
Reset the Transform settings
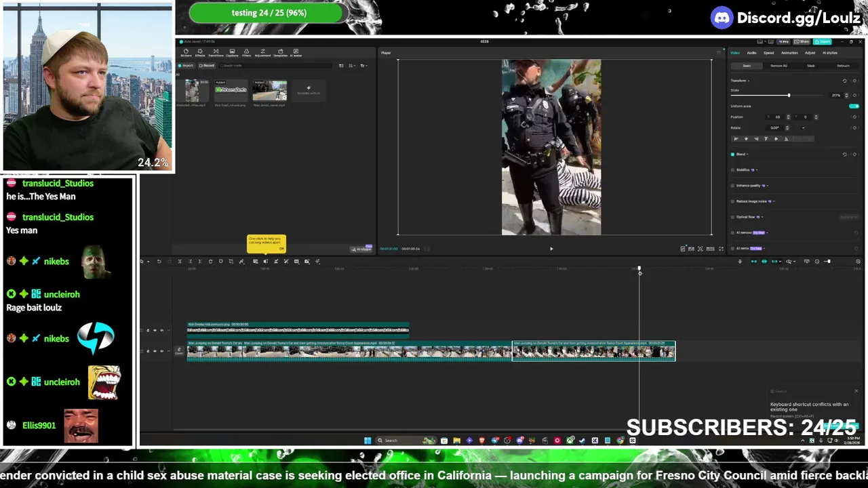pos(844,81)
